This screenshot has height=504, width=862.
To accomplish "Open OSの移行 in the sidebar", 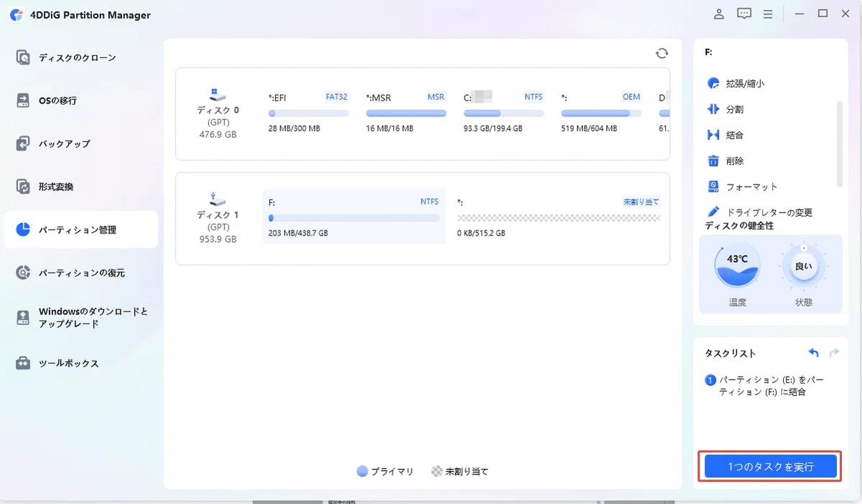I will 81,101.
